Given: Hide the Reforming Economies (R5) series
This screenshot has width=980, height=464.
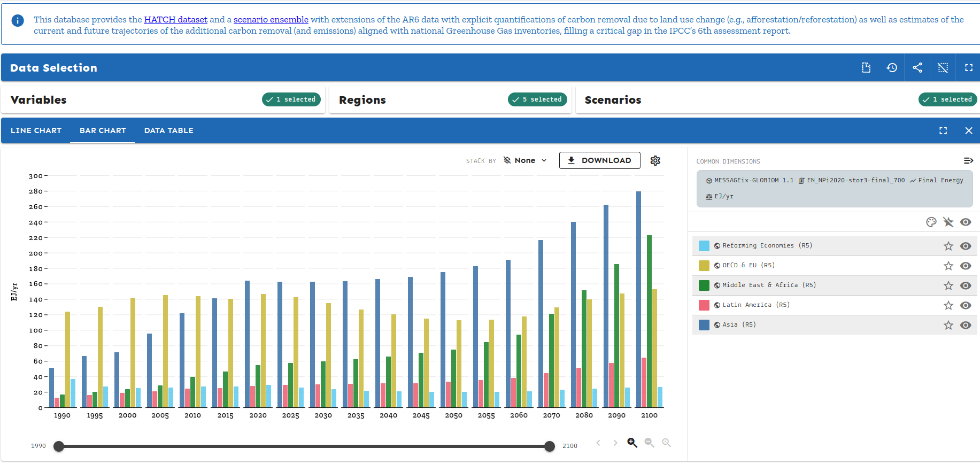Looking at the screenshot, I should pyautogui.click(x=965, y=246).
